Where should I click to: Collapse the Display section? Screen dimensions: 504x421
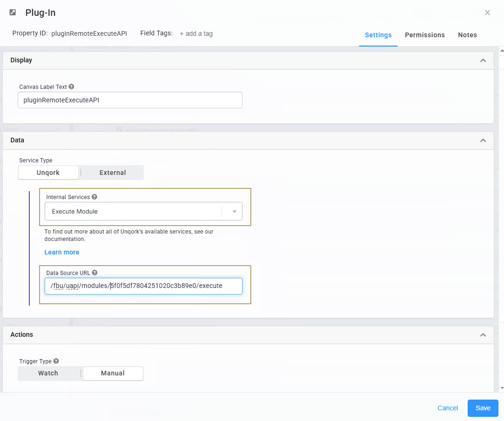tap(483, 60)
